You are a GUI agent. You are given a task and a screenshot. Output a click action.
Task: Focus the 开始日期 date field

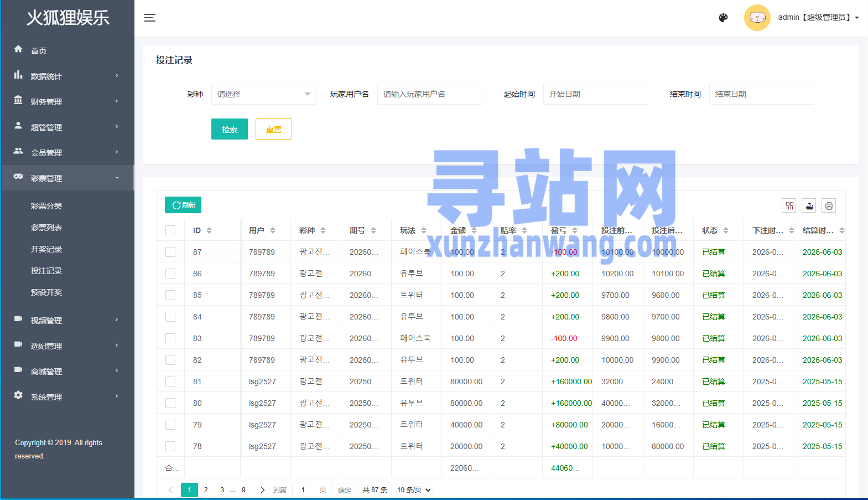click(x=596, y=94)
